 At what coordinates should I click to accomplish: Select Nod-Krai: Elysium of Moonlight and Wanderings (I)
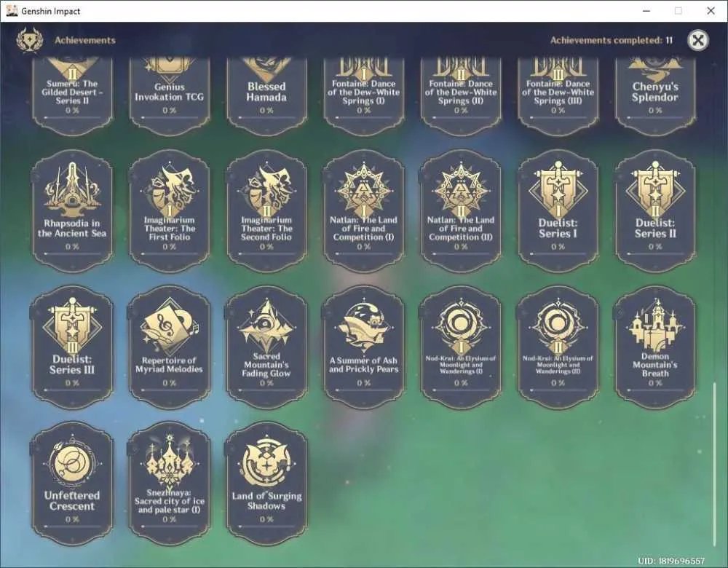pos(461,347)
